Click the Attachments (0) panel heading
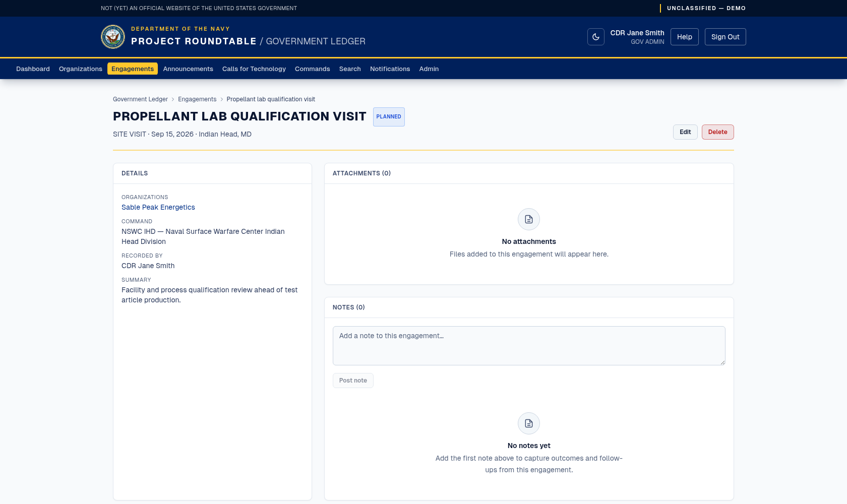Viewport: 847px width, 504px height. click(361, 173)
